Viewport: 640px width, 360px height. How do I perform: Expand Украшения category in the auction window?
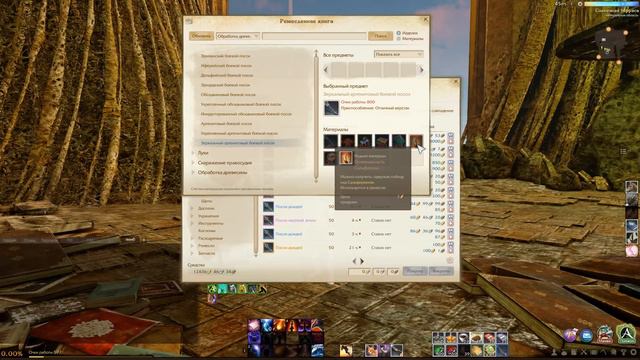tap(193, 216)
